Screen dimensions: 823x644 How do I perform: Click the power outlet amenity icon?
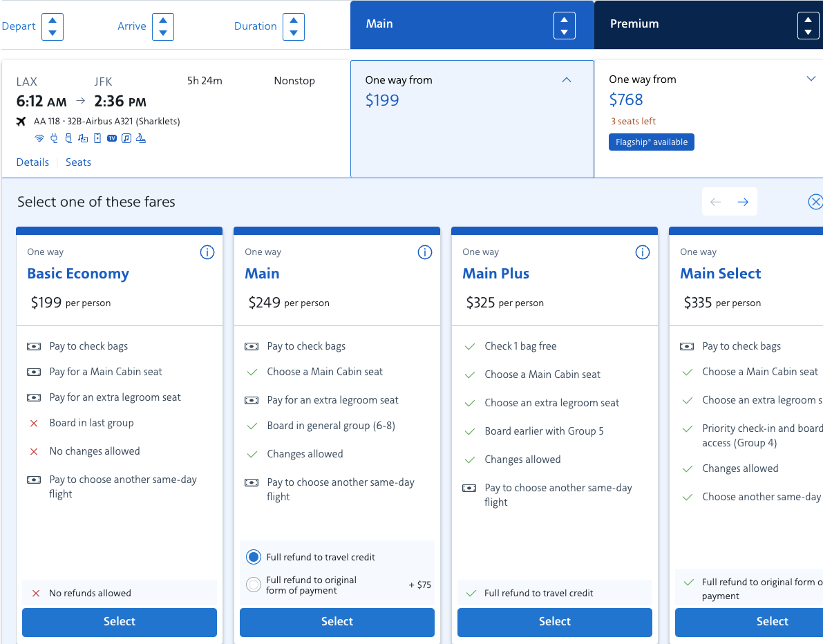[54, 138]
